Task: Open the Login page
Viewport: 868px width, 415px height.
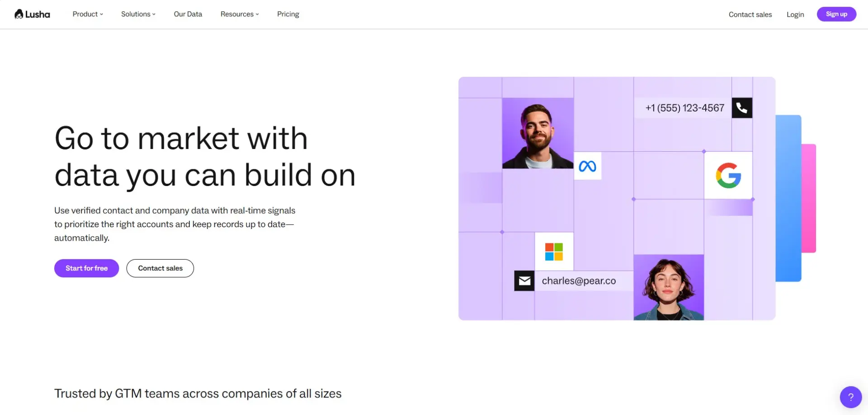Action: 795,14
